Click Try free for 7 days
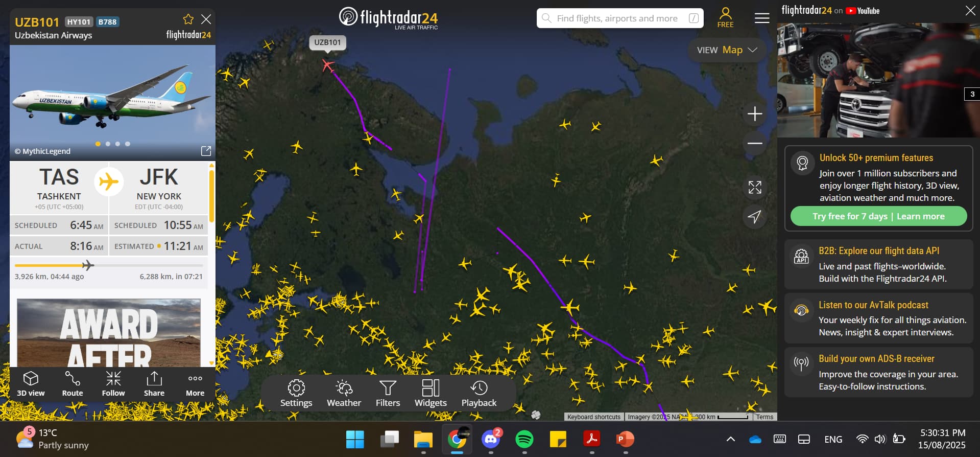The image size is (980, 457). (850, 216)
